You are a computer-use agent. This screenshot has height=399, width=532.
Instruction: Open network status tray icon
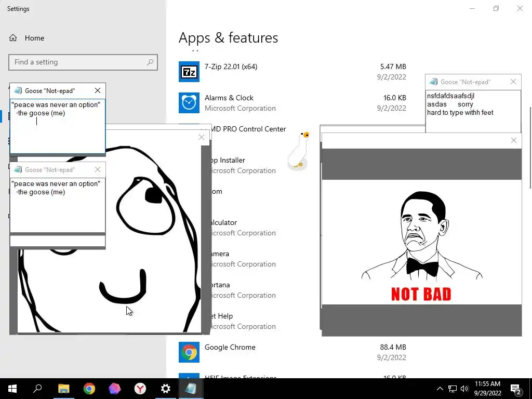[453, 389]
